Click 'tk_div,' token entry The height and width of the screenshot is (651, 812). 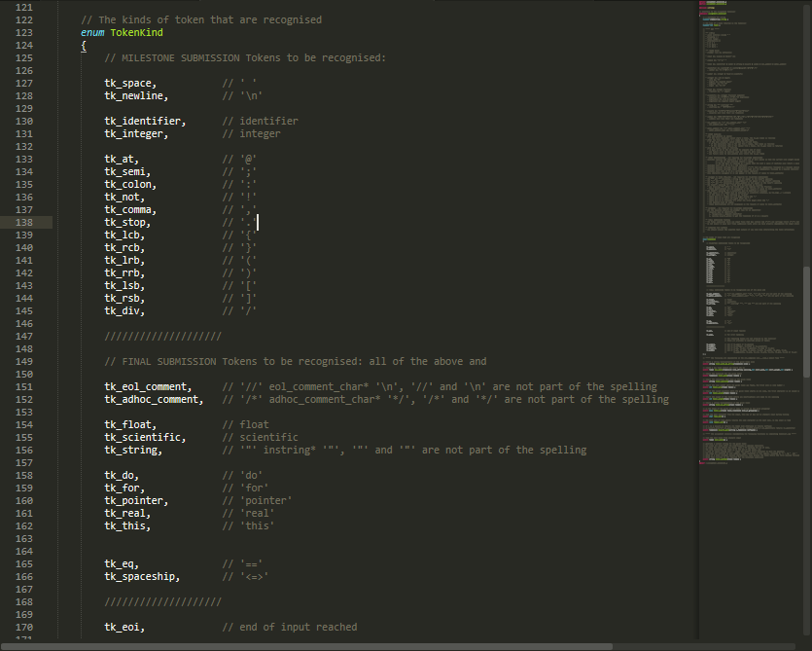(124, 311)
